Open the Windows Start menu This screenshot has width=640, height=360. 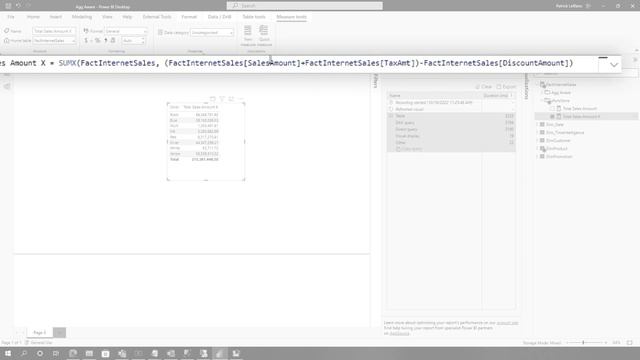pos(8,353)
